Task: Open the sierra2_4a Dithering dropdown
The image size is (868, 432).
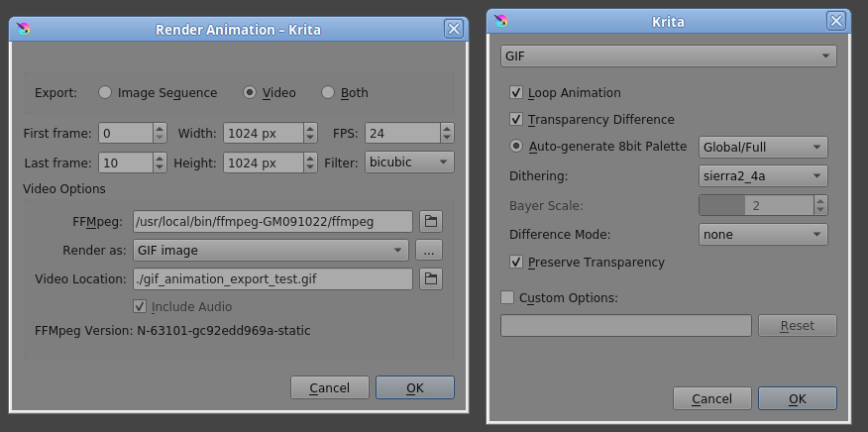Action: coord(762,175)
